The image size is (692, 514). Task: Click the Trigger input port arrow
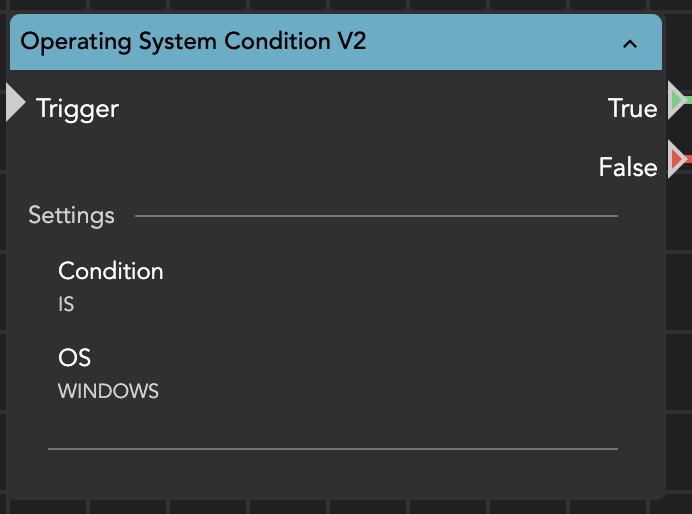point(15,103)
